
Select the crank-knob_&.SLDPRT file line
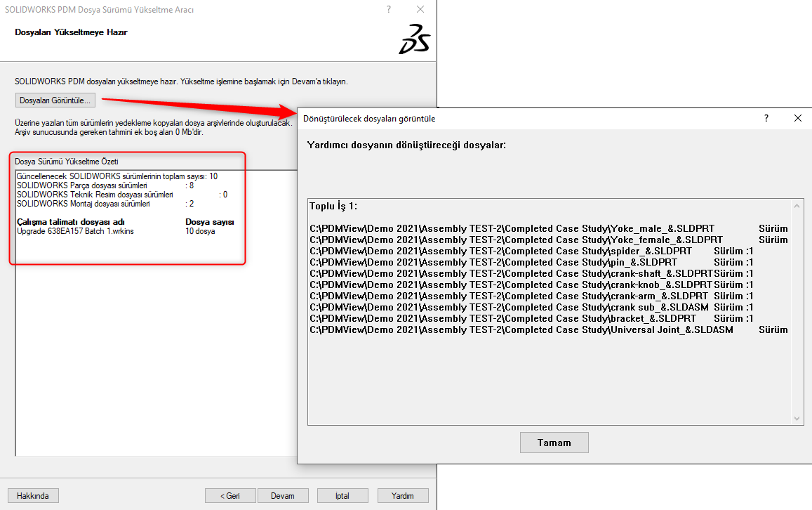coord(532,285)
